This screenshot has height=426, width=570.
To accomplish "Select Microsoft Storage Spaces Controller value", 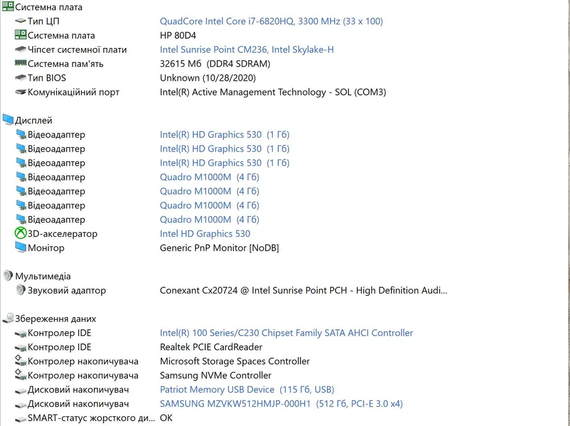I will point(234,361).
